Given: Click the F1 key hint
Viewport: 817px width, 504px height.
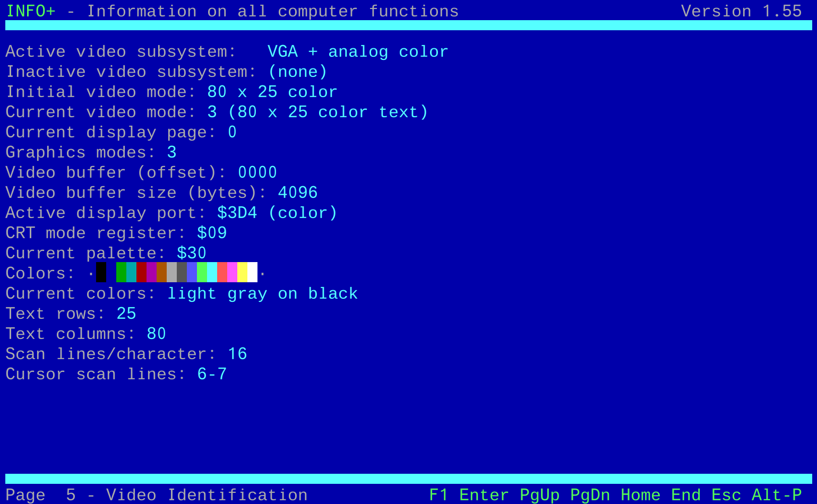Looking at the screenshot, I should point(438,495).
